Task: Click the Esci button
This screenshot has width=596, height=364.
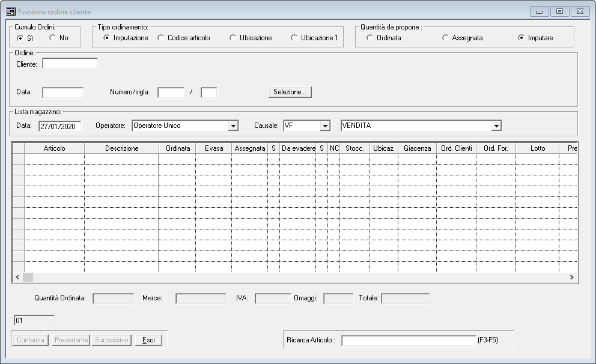Action: [148, 340]
